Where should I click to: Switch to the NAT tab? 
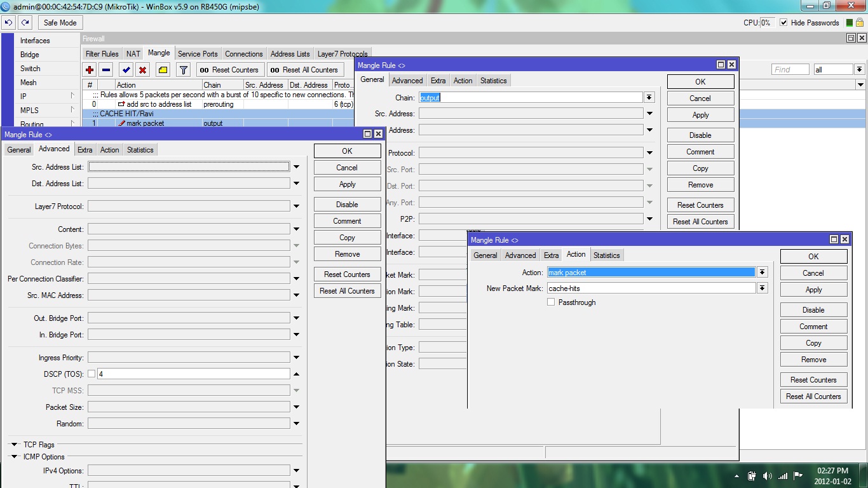tap(133, 54)
